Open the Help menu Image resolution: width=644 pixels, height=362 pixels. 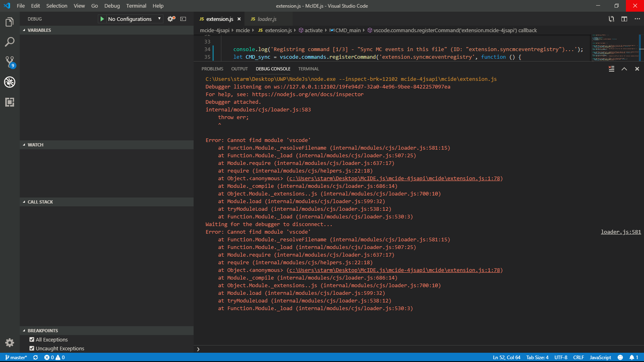[x=158, y=6]
